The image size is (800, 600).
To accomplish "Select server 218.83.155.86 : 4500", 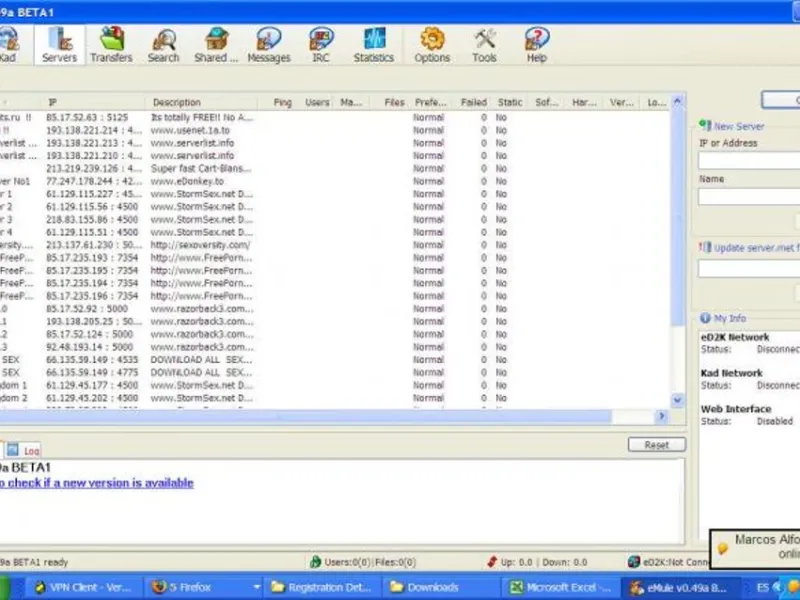I will tap(335, 219).
